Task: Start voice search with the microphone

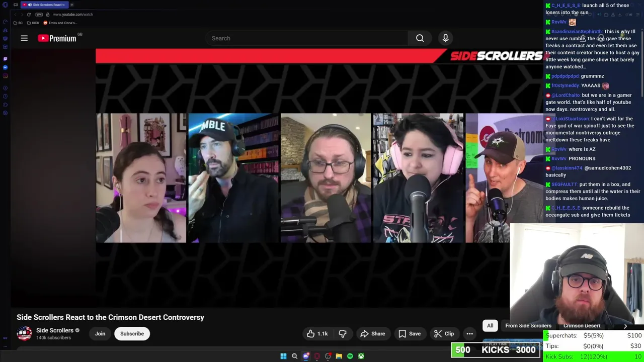Action: [445, 38]
